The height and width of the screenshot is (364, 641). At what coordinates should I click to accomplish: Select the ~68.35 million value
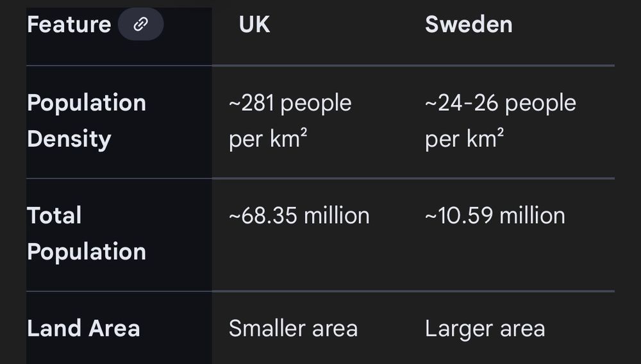pyautogui.click(x=299, y=216)
